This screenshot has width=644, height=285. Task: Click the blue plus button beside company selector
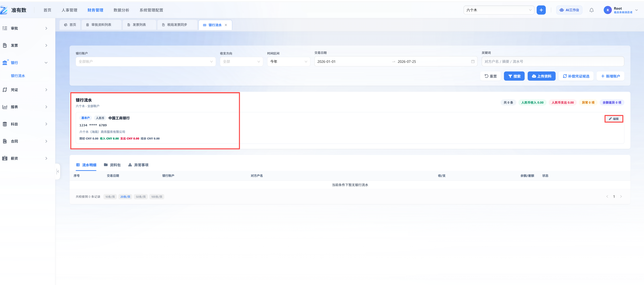[541, 10]
